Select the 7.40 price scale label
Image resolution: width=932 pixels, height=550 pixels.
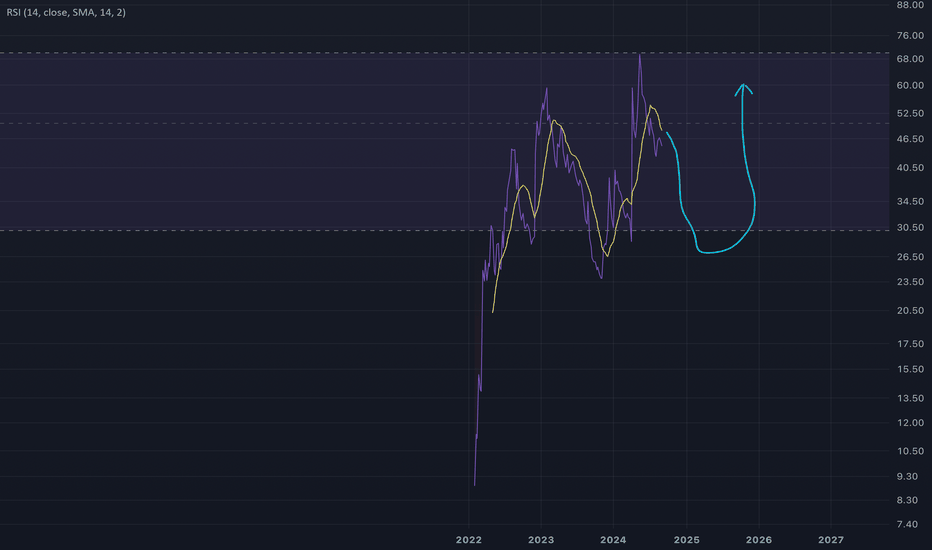[x=910, y=524]
